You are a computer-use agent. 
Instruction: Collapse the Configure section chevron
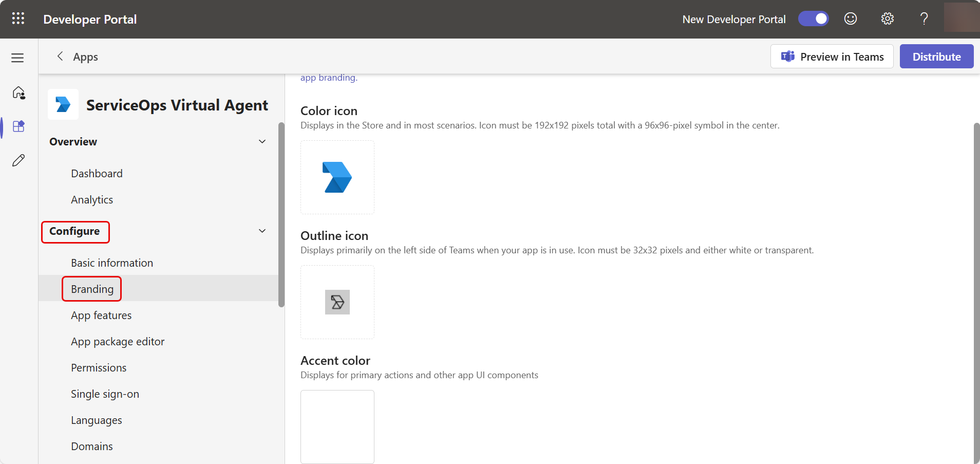point(262,231)
